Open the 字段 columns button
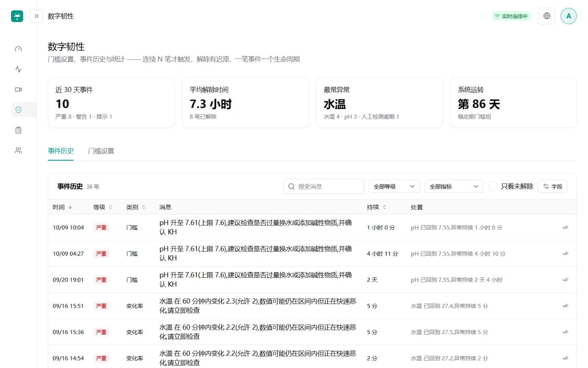This screenshot has width=588, height=368. coord(552,186)
